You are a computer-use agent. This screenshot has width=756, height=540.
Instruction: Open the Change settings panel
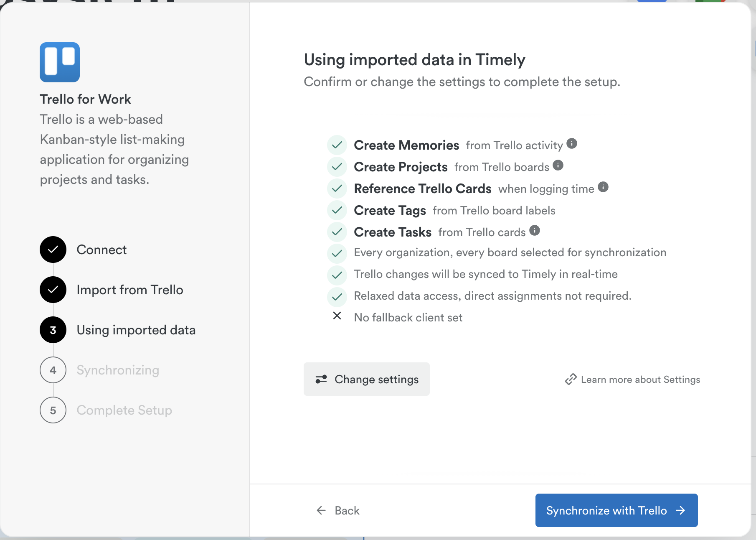(366, 379)
